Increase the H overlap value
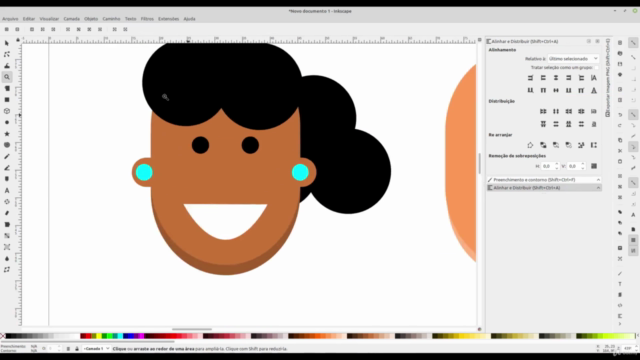 click(x=557, y=164)
